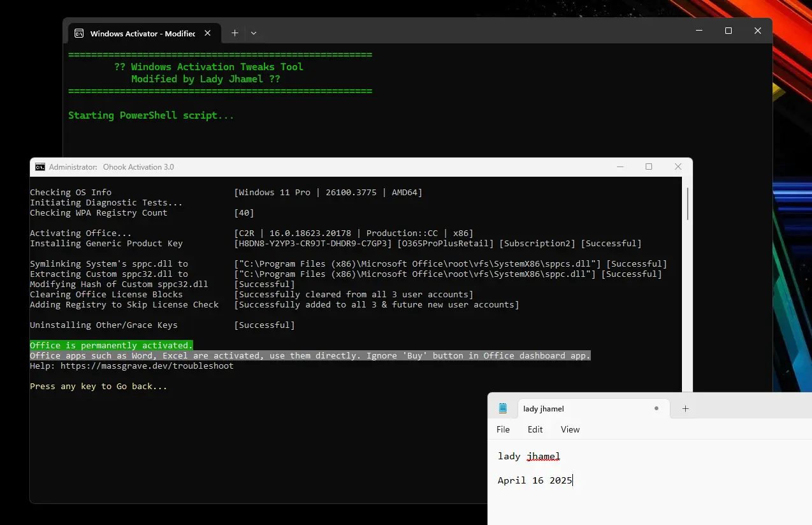The image size is (812, 525).
Task: Maximize the Ohook Activation 3.0 window
Action: [x=649, y=166]
